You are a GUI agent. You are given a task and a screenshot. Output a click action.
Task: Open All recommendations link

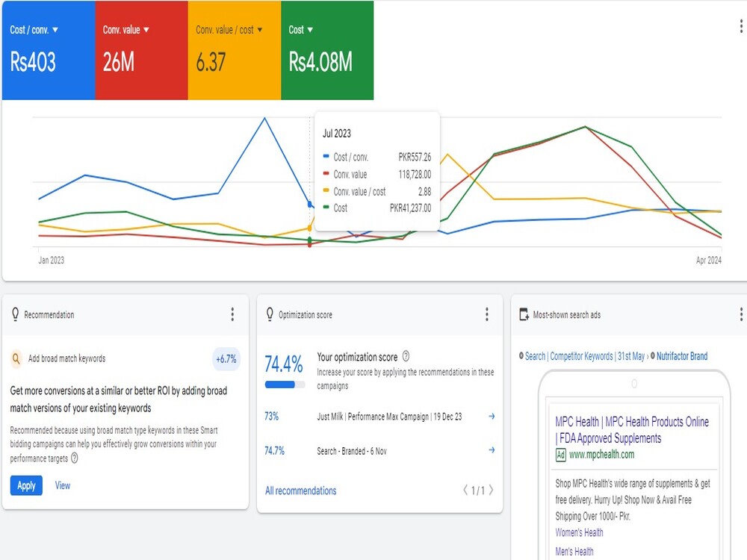click(300, 491)
